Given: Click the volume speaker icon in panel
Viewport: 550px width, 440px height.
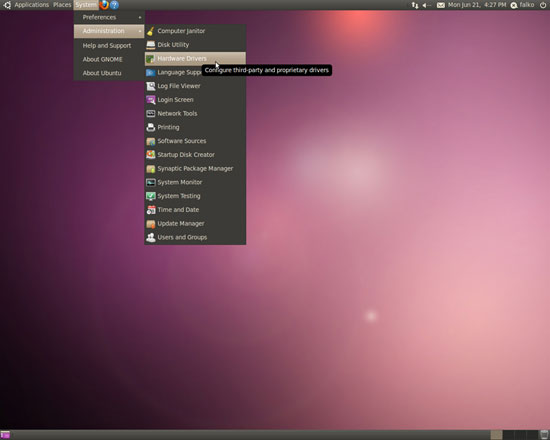Looking at the screenshot, I should pos(427,5).
